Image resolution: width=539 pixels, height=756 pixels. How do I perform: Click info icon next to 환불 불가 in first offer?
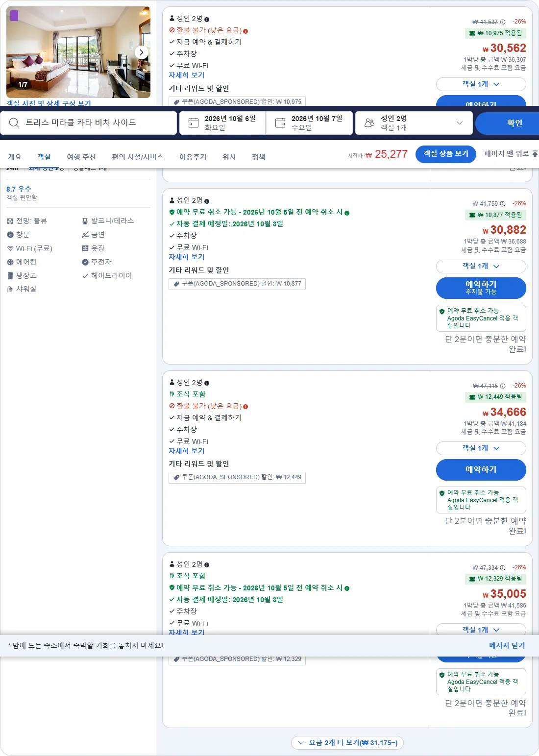tap(245, 31)
